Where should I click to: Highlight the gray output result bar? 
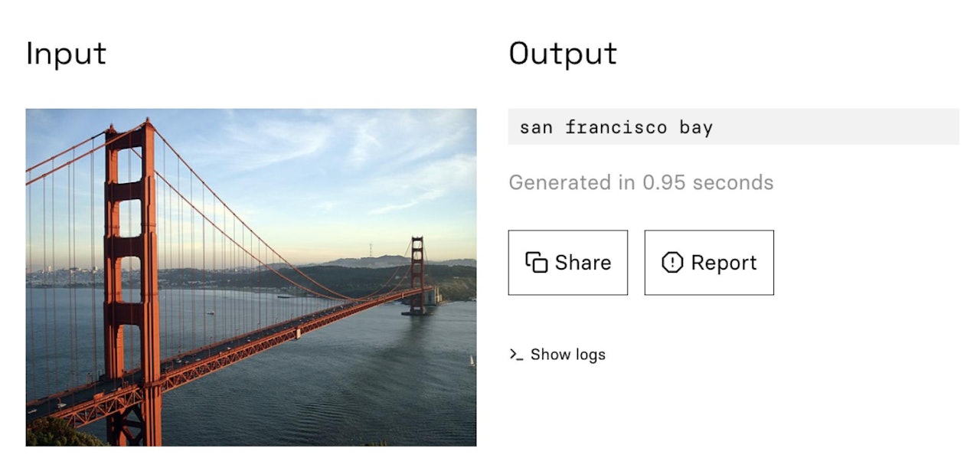tap(733, 127)
